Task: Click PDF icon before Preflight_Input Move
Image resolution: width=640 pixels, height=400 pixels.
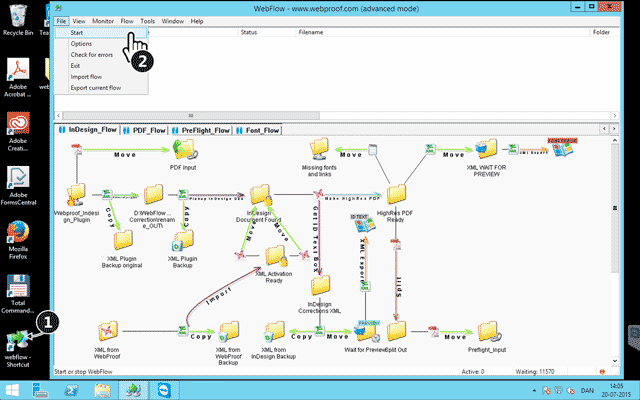Action: tap(433, 331)
